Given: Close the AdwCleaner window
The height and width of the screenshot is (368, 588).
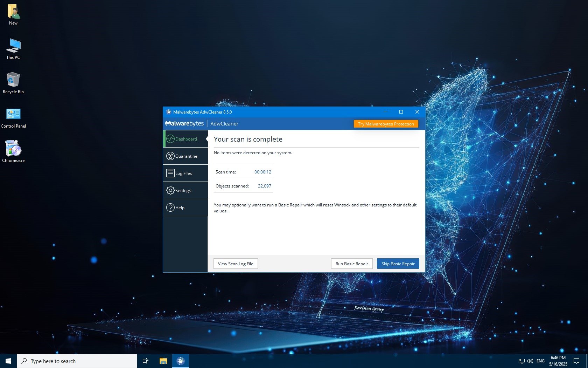Looking at the screenshot, I should (x=417, y=112).
